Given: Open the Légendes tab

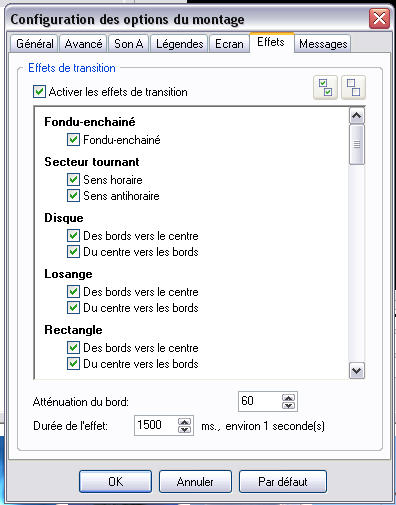Looking at the screenshot, I should [x=180, y=44].
